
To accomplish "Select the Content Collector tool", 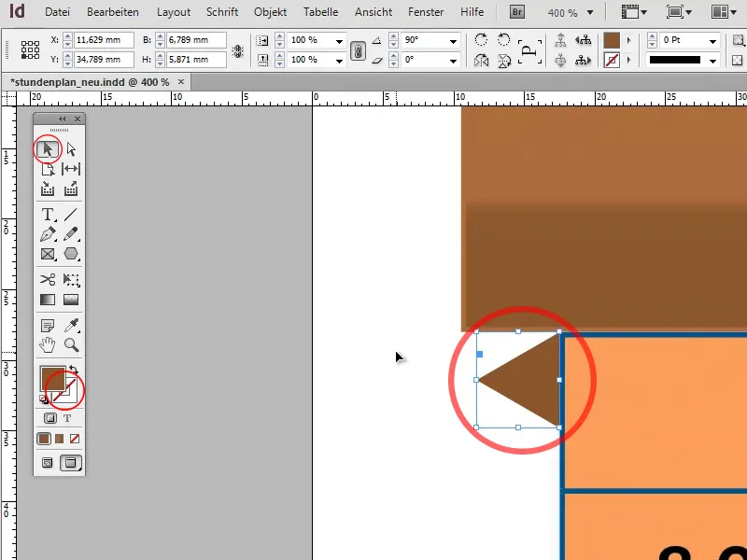I will [x=48, y=189].
